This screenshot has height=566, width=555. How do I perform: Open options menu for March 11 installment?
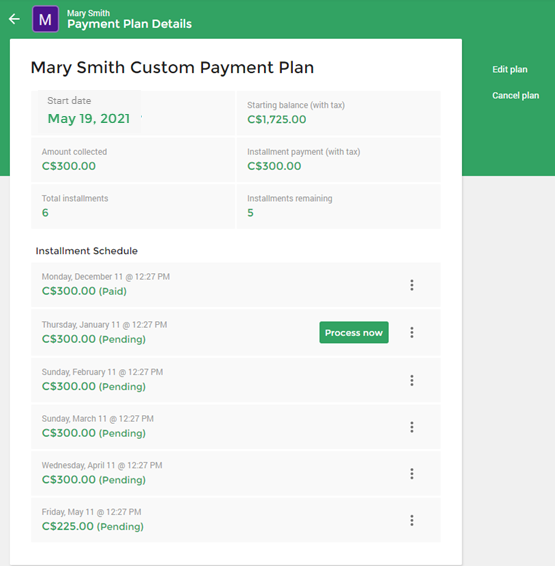[x=412, y=427]
